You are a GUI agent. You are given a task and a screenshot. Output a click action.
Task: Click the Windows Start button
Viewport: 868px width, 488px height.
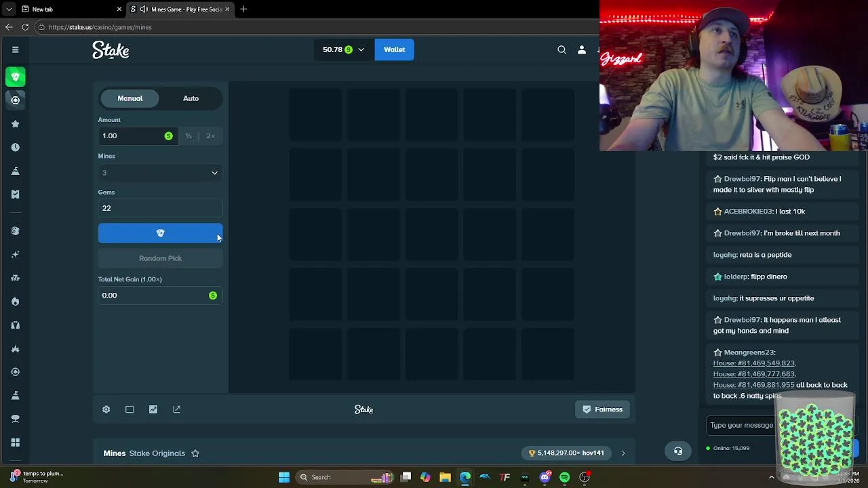click(x=284, y=477)
